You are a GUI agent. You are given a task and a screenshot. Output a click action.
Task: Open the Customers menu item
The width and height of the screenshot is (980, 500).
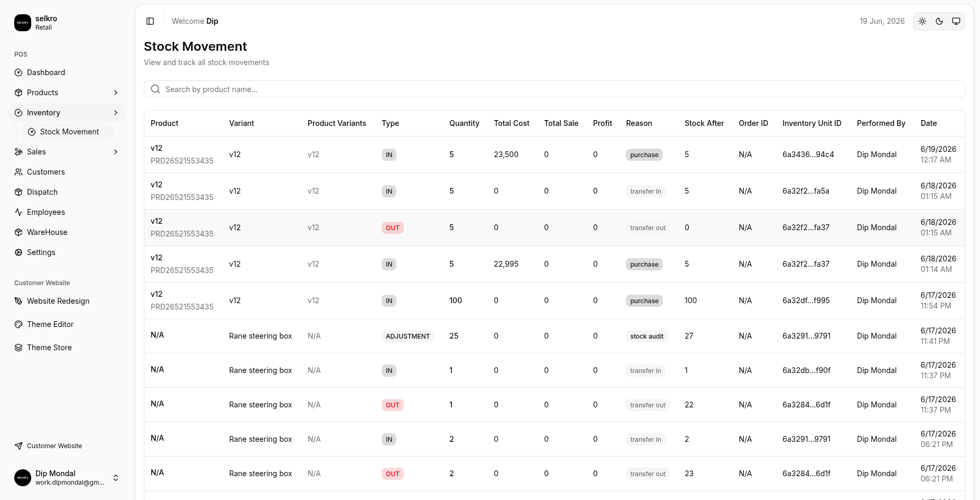(x=67, y=172)
